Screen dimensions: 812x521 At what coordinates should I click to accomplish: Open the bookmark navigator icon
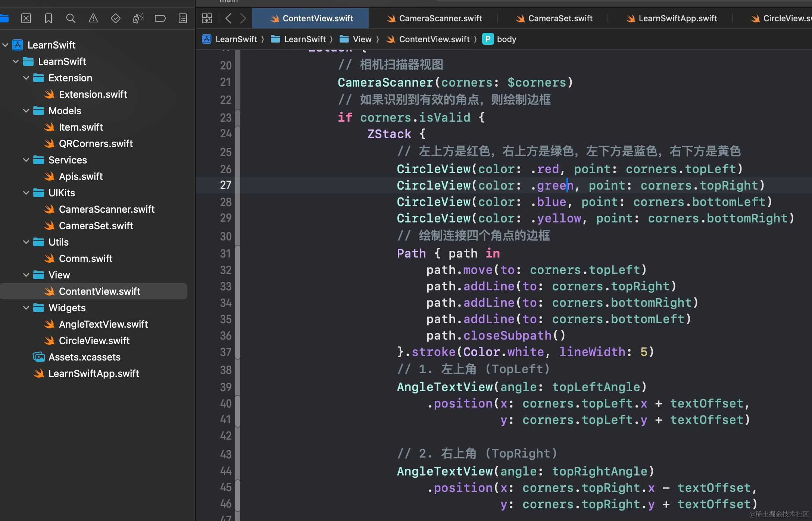[49, 18]
